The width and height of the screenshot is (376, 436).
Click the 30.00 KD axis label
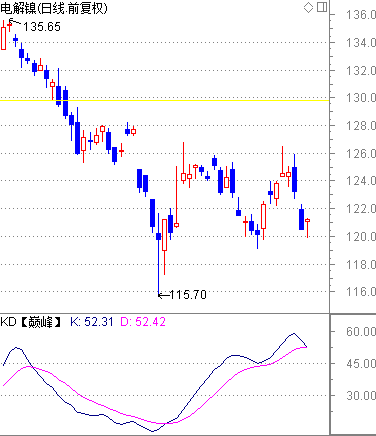361,396
